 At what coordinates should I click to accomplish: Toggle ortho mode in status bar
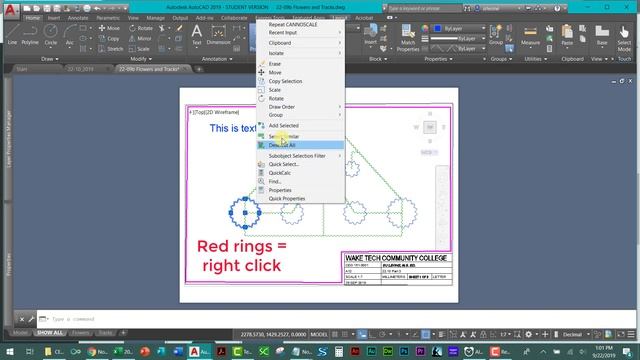click(372, 334)
